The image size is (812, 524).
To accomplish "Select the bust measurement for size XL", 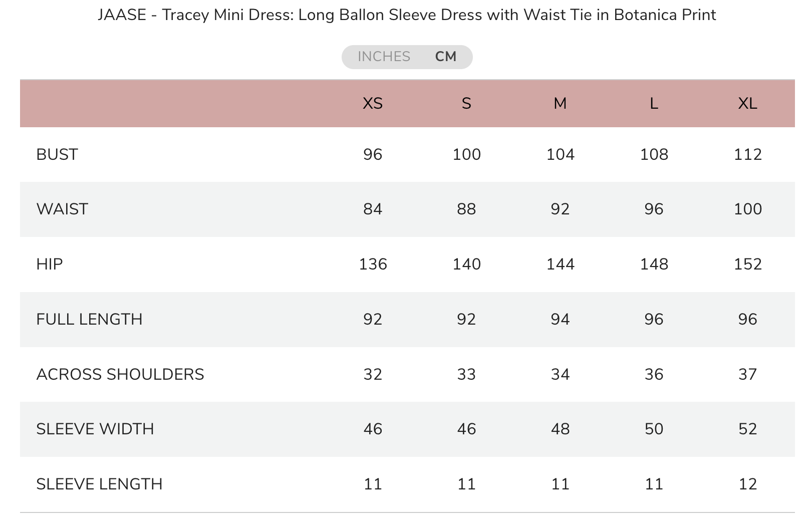I will pos(747,154).
